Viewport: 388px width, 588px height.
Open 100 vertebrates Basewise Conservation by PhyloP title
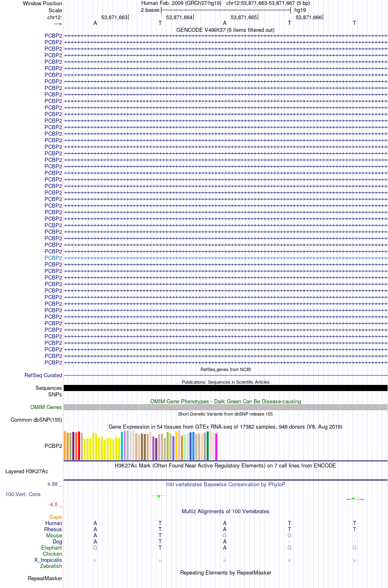(225, 484)
